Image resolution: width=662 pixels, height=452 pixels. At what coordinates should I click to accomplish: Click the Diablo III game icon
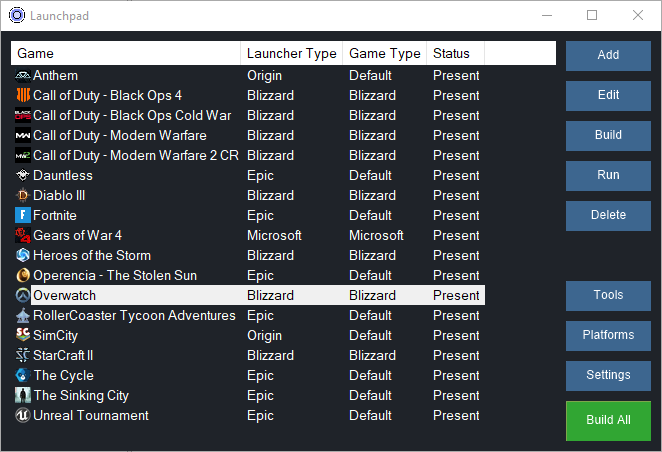coord(23,195)
